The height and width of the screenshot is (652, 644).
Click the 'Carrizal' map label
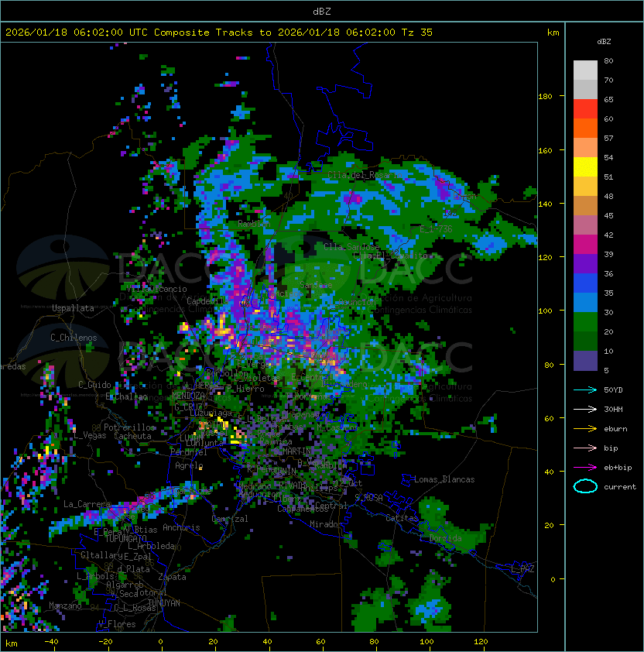[x=230, y=519]
